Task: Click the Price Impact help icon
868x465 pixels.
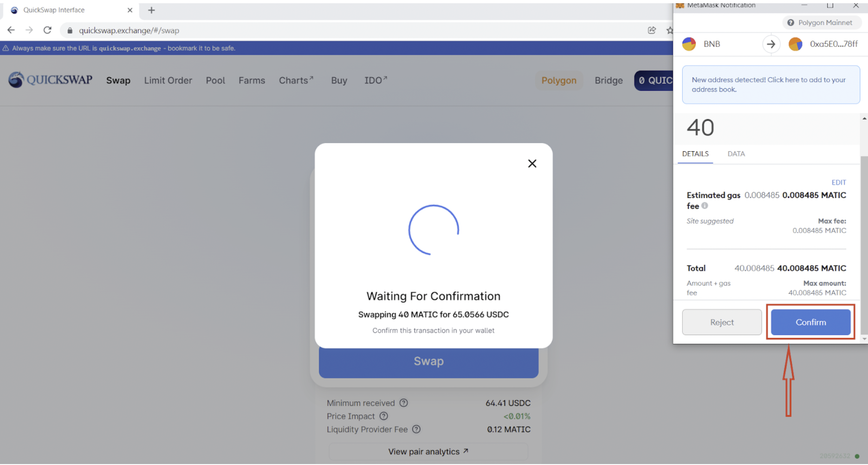Action: pyautogui.click(x=383, y=416)
